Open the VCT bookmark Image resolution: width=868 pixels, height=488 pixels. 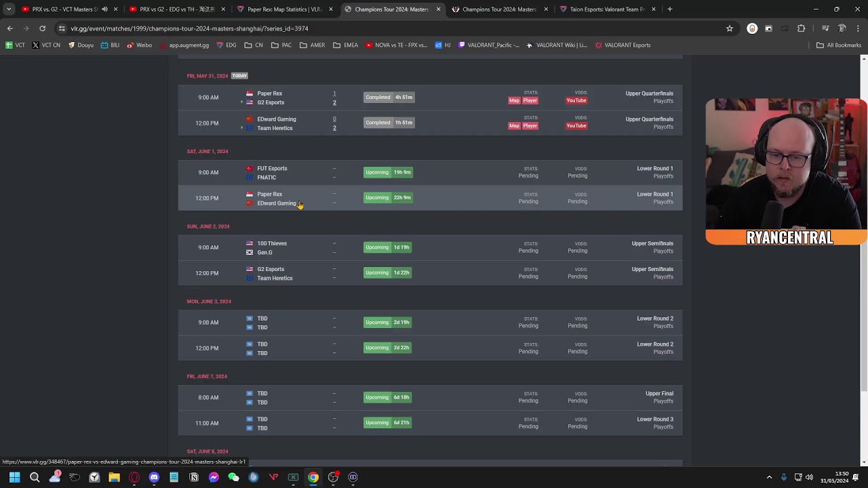point(15,45)
